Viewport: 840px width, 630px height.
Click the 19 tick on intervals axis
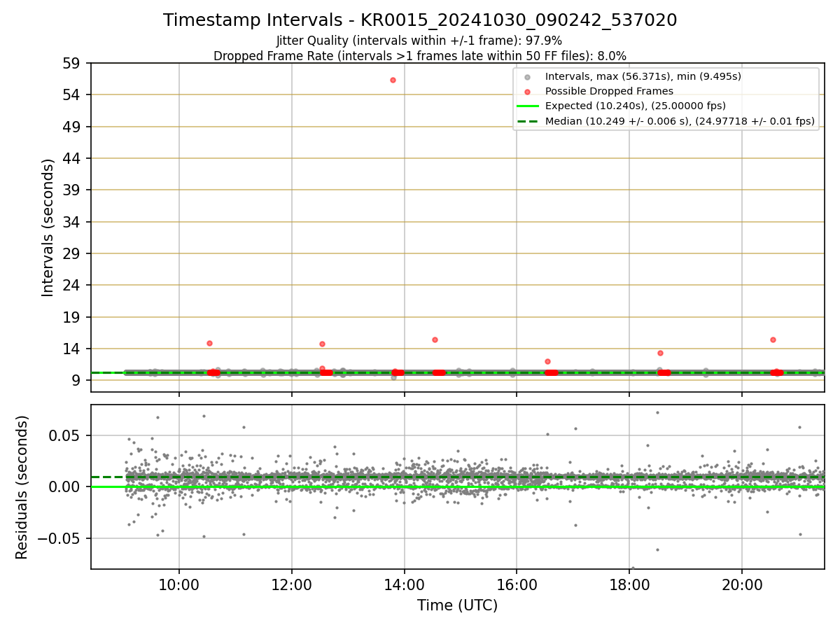[73, 317]
